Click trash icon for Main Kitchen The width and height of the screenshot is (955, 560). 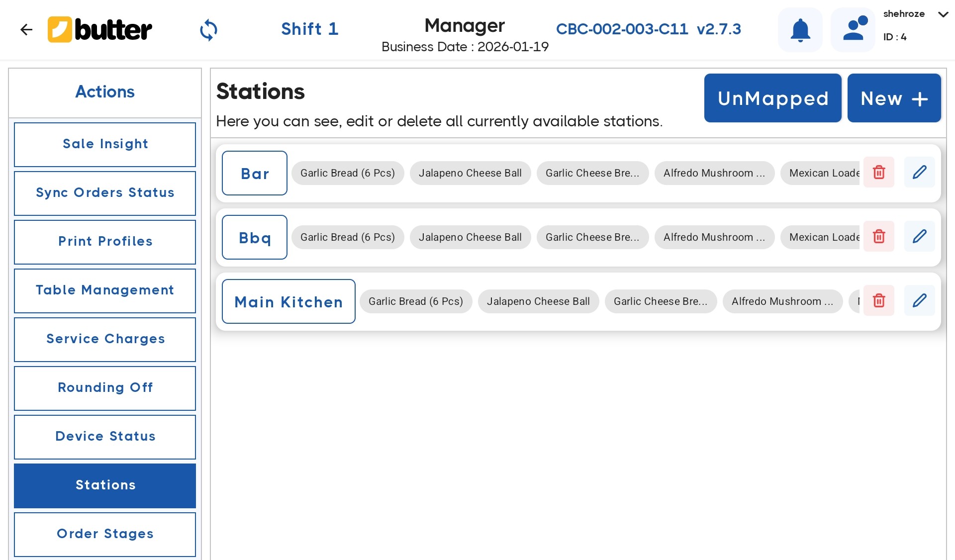[878, 301]
